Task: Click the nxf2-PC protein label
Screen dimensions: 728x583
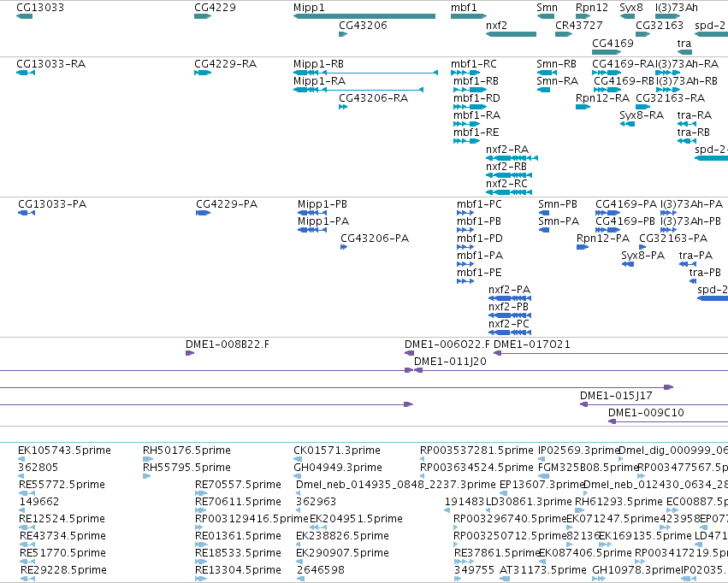Action: (x=509, y=324)
